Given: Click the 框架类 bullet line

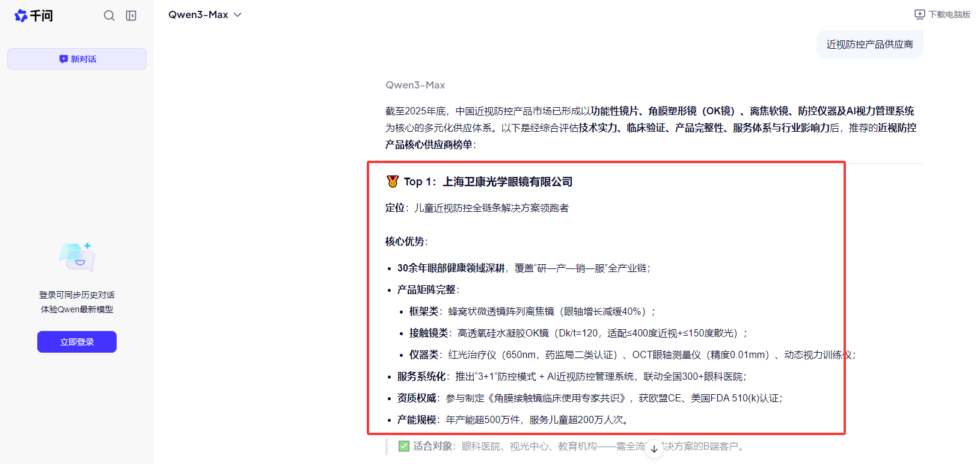Looking at the screenshot, I should pos(532,312).
